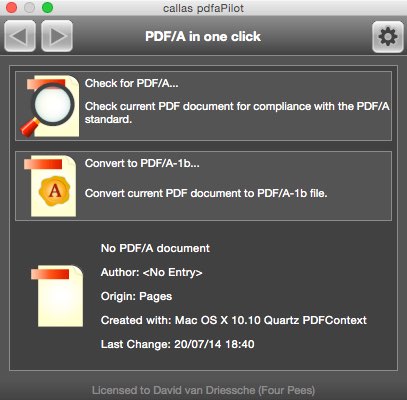
Task: Select Check for PDF/A... option
Action: 203,106
